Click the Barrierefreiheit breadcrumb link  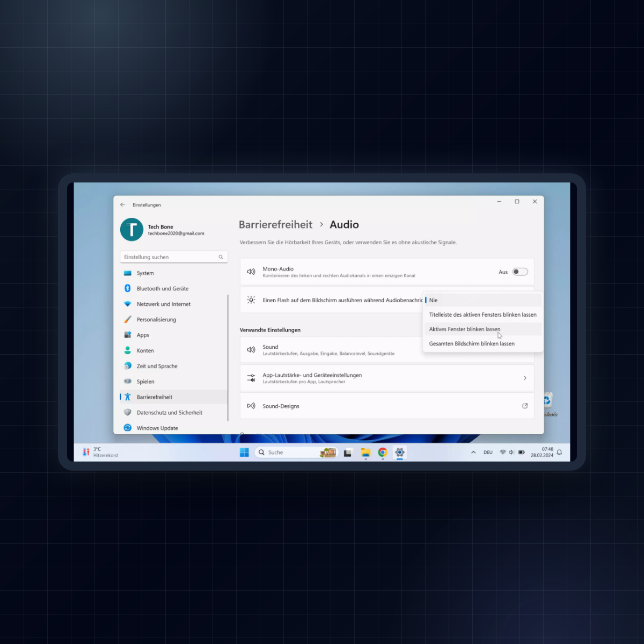(x=275, y=225)
